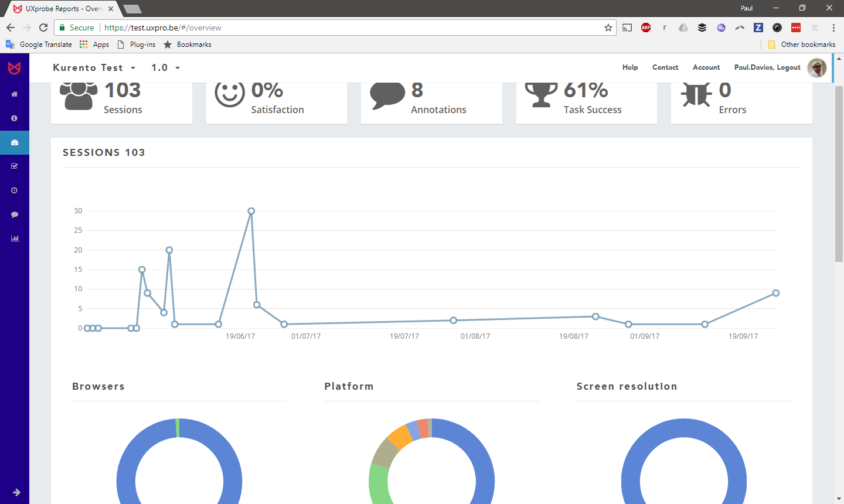
Task: Click the browser Back button
Action: pyautogui.click(x=11, y=28)
